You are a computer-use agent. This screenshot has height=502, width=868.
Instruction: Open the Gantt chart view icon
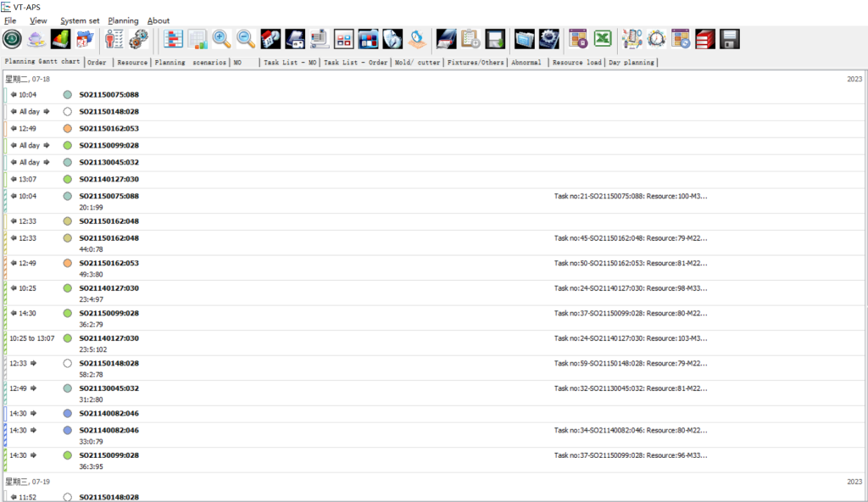coord(171,38)
